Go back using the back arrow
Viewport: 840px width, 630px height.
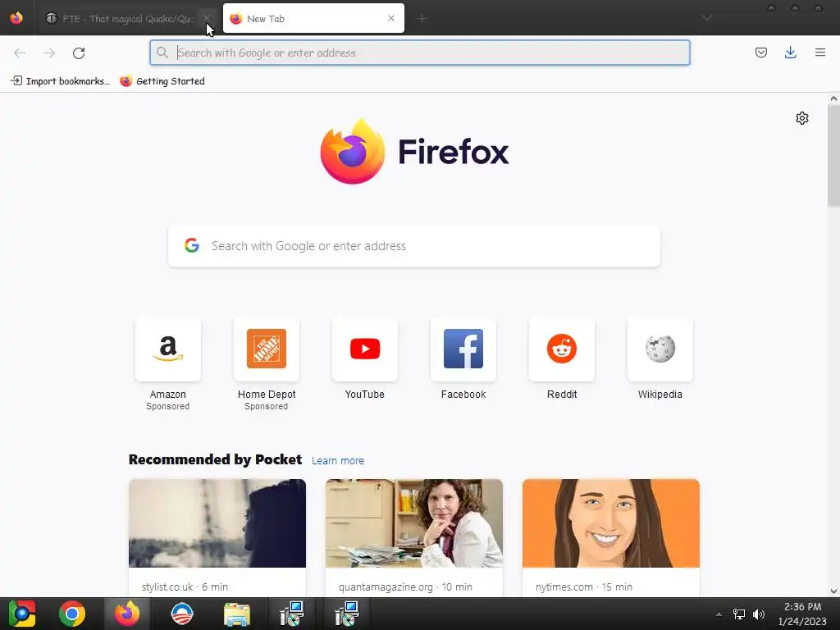20,53
